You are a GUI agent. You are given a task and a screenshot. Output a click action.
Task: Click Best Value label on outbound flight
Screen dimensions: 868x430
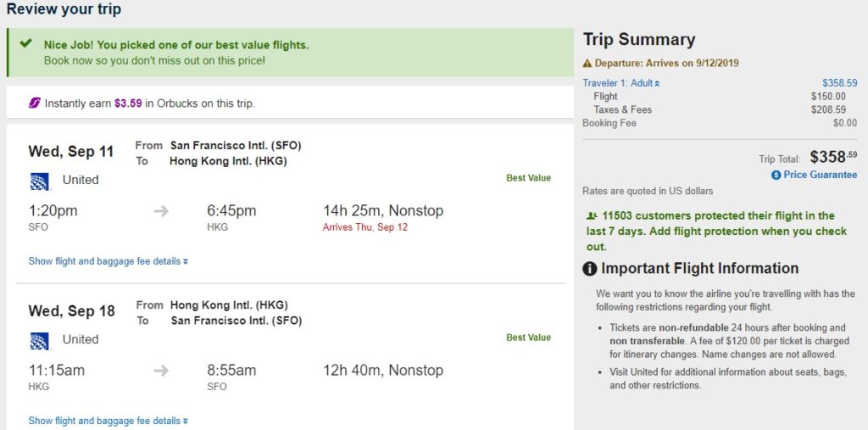[528, 178]
